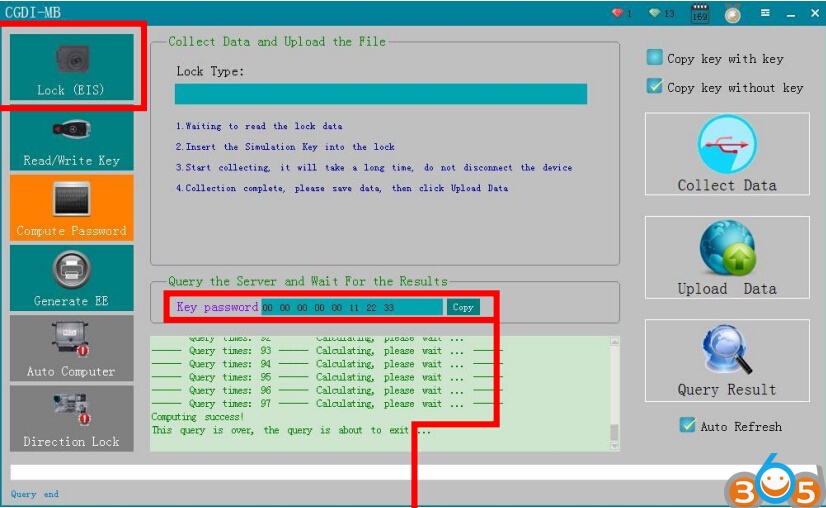Click the Lock Type field

381,94
